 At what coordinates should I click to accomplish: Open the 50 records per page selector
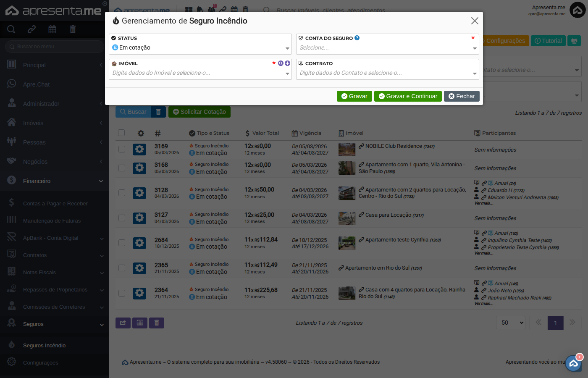(511, 323)
